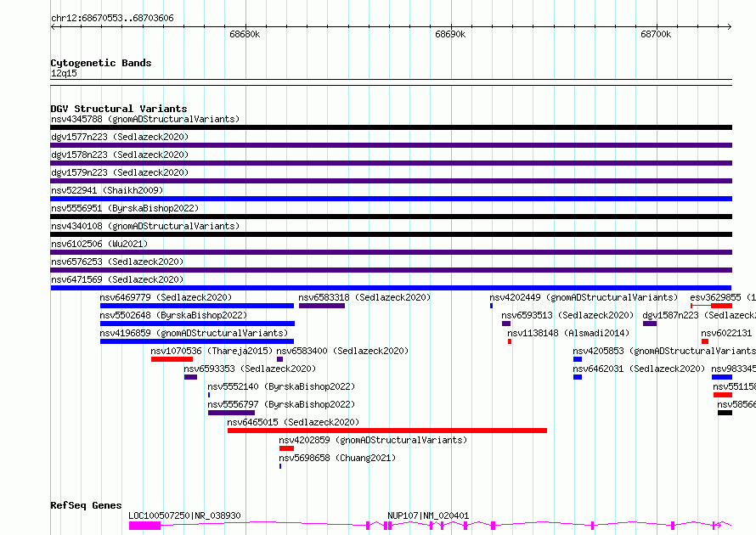Click the red nsv4202859 variant bar
This screenshot has width=756, height=535.
coord(286,448)
